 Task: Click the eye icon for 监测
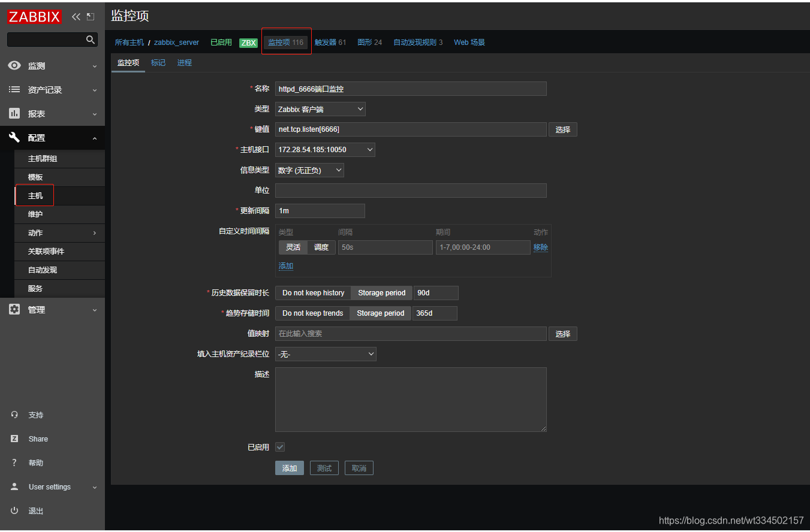pyautogui.click(x=14, y=65)
